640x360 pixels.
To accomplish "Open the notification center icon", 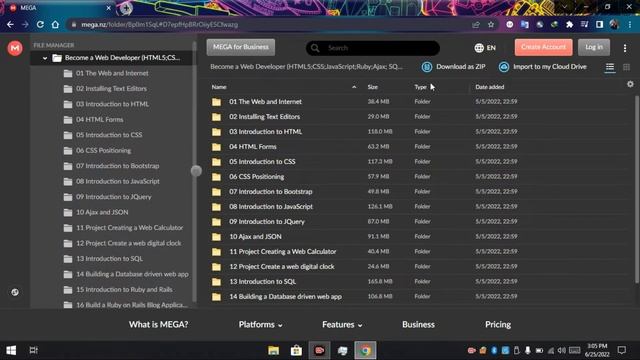I will point(622,350).
